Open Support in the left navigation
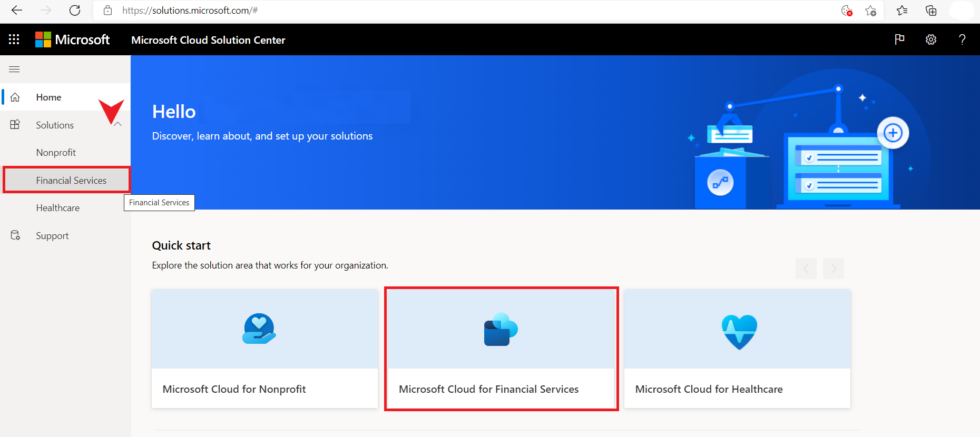This screenshot has height=437, width=980. pyautogui.click(x=65, y=235)
